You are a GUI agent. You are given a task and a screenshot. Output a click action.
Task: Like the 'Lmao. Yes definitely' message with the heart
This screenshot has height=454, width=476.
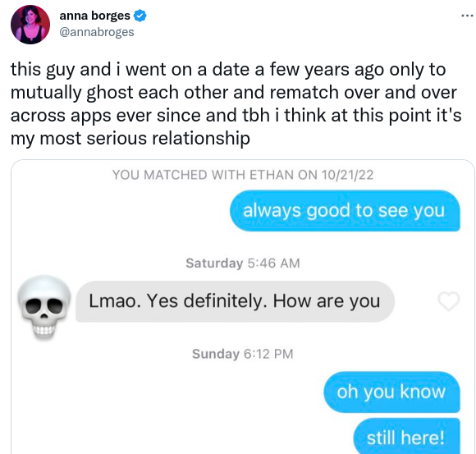click(x=449, y=301)
